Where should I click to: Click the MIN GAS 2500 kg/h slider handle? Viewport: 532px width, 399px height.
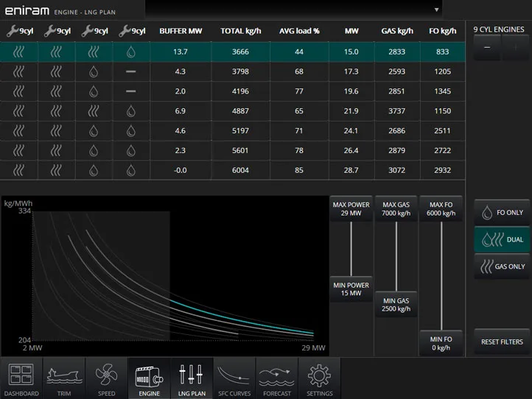(396, 305)
